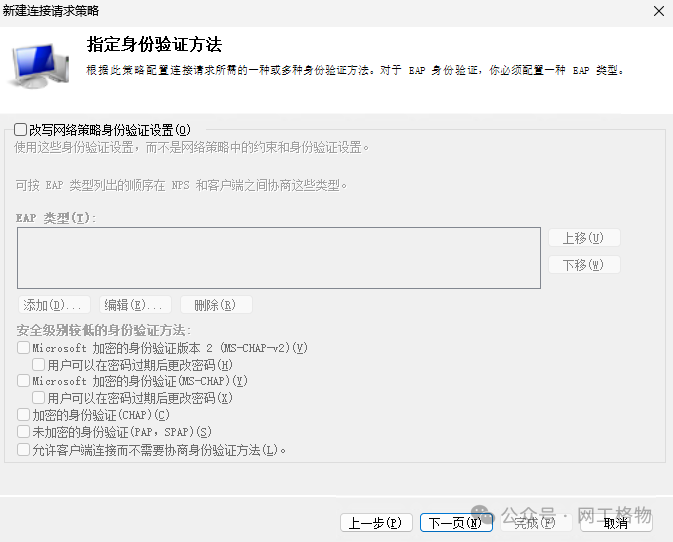673x542 pixels.
Task: Click inside the EAP 类型 list box
Action: point(279,258)
